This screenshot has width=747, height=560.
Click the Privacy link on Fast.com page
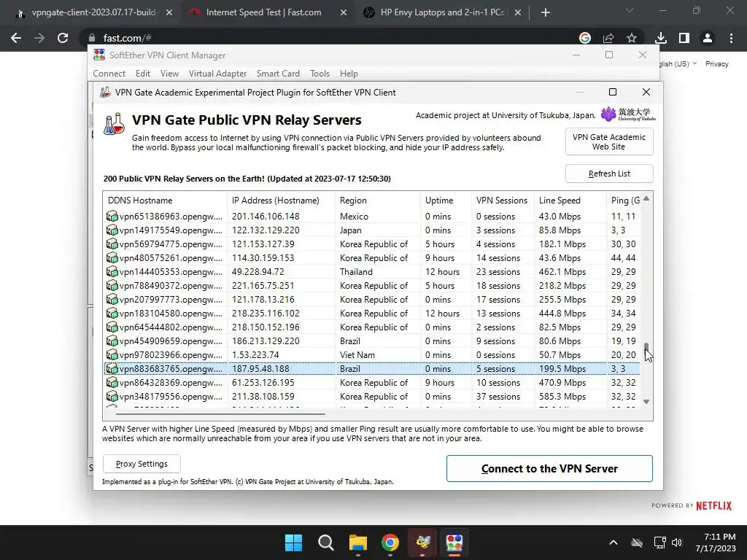[716, 64]
